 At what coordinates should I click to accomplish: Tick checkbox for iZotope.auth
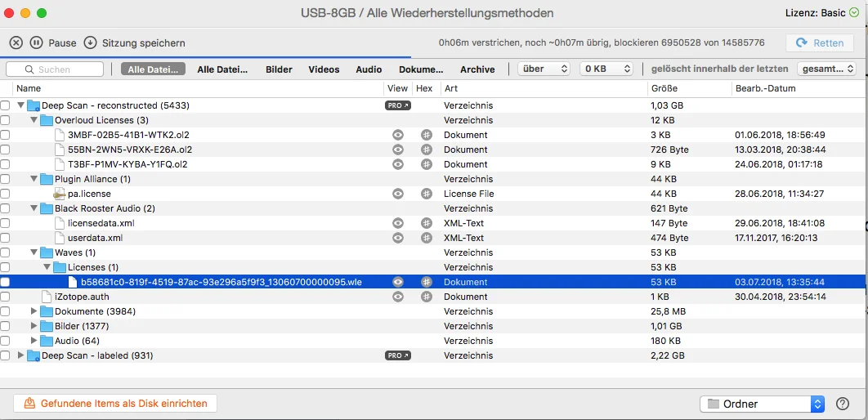click(x=5, y=297)
